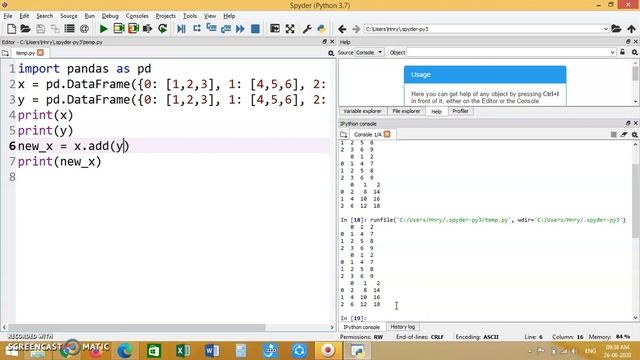Go forward in working directory history
Image resolution: width=640 pixels, height=360 pixels.
[356, 29]
